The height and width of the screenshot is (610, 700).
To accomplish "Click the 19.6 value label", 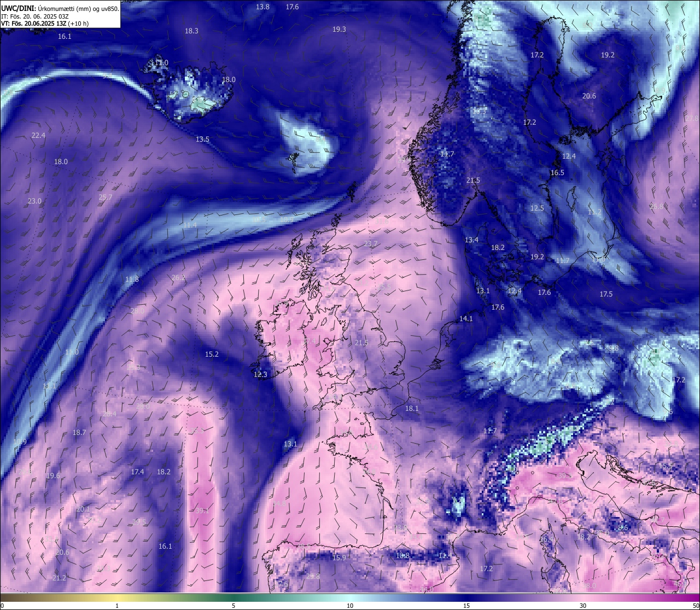I will click(x=53, y=475).
